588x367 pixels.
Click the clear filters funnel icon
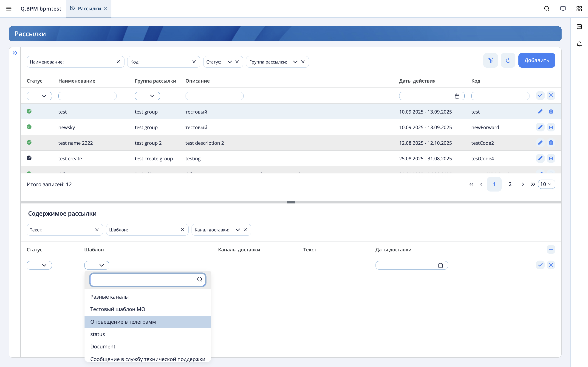pos(490,60)
